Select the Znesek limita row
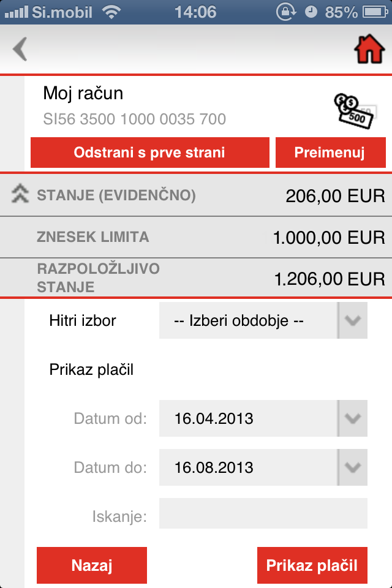The height and width of the screenshot is (588, 392). [x=196, y=237]
